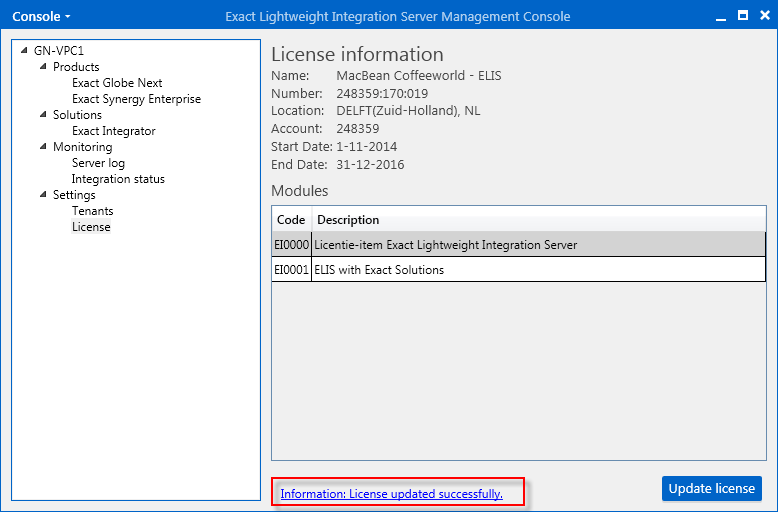Select module code EI0000 cell
Screen dimensions: 778x512
tap(292, 245)
